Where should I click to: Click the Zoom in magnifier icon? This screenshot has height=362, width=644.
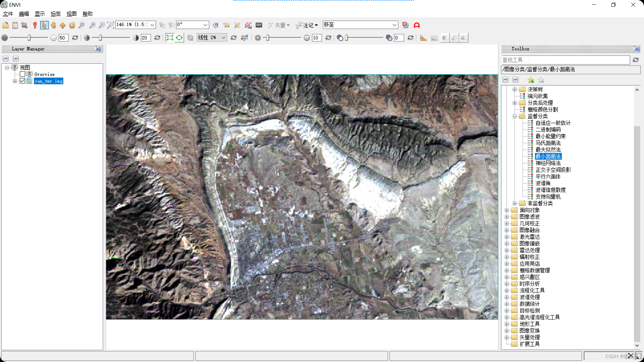92,25
